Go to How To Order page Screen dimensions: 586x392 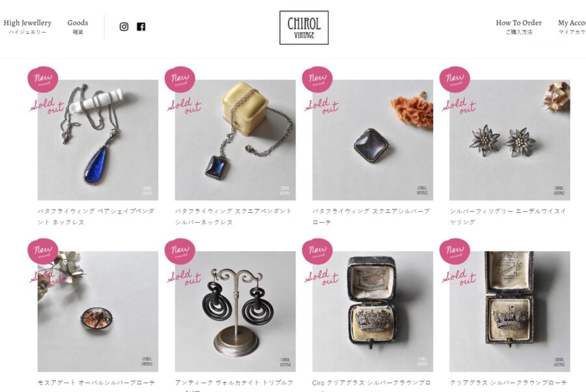point(519,27)
